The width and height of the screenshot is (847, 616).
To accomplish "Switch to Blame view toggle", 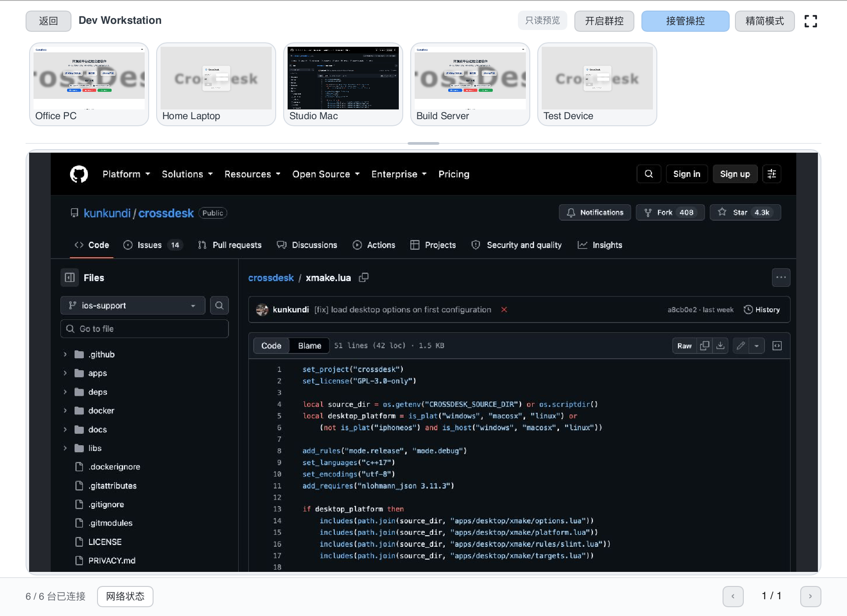I will click(309, 346).
